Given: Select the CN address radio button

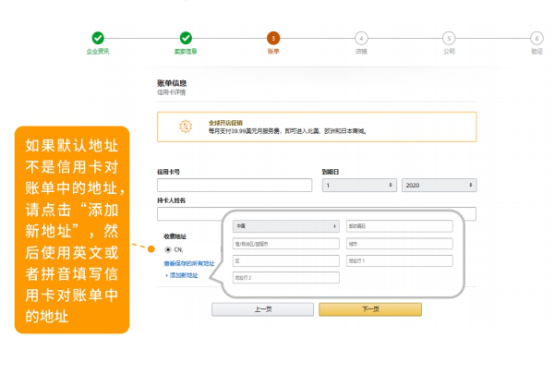Looking at the screenshot, I should point(168,250).
